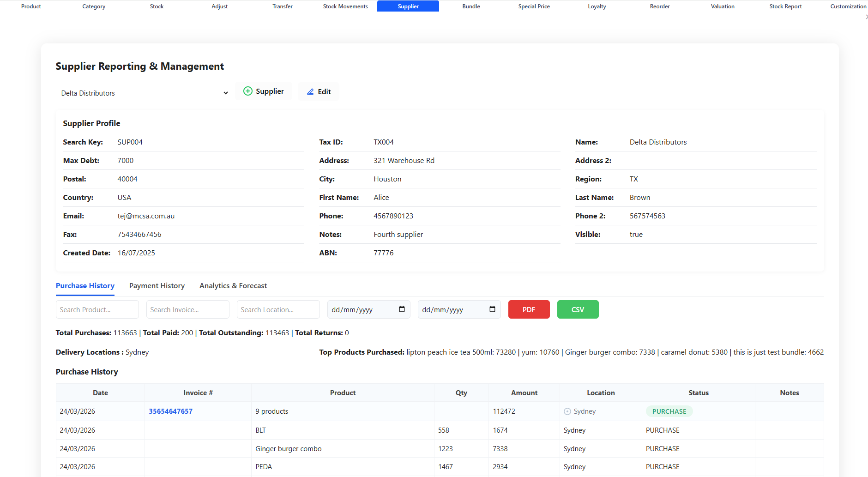Open the Product tab
Viewport: 868px width, 477px height.
[x=31, y=6]
